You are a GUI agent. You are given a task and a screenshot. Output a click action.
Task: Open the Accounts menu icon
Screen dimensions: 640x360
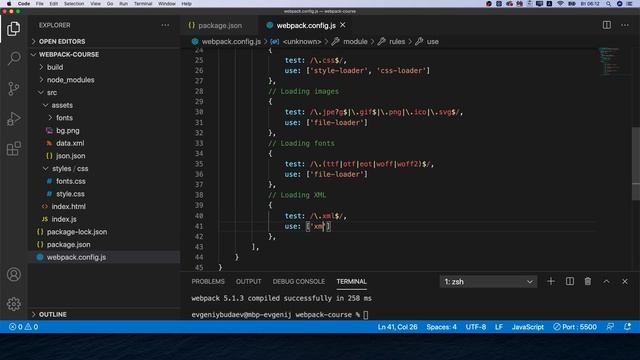pyautogui.click(x=13, y=274)
